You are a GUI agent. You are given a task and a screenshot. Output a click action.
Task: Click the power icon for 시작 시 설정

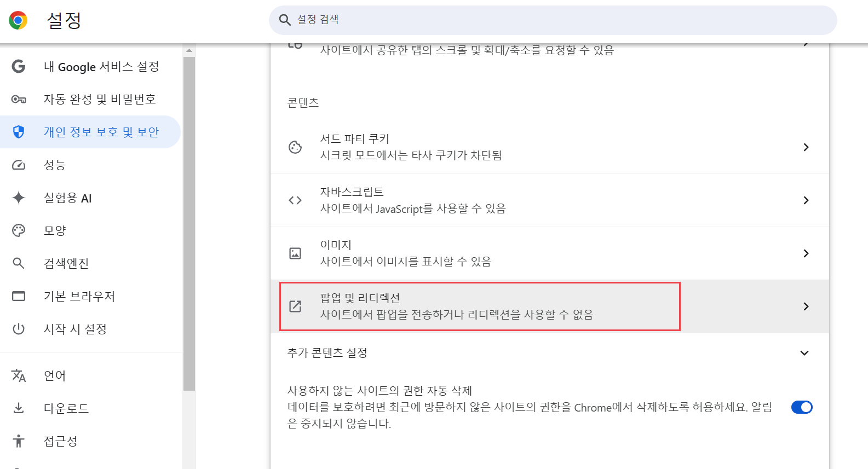(x=19, y=329)
